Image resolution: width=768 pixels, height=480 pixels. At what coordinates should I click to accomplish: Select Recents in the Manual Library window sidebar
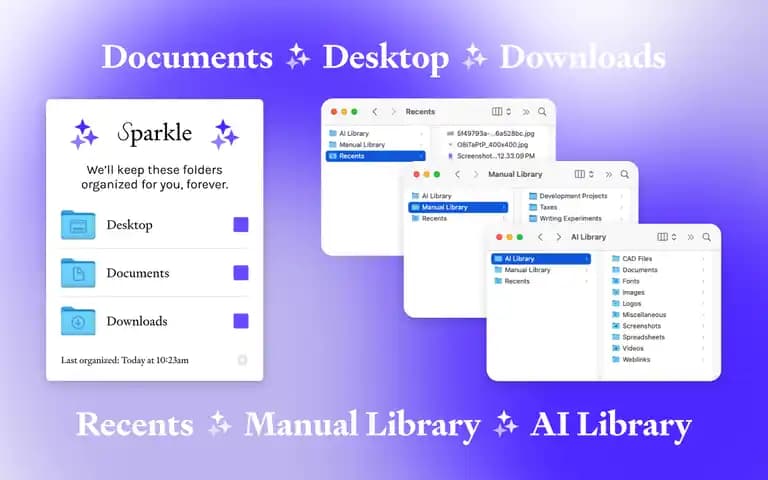click(x=458, y=218)
